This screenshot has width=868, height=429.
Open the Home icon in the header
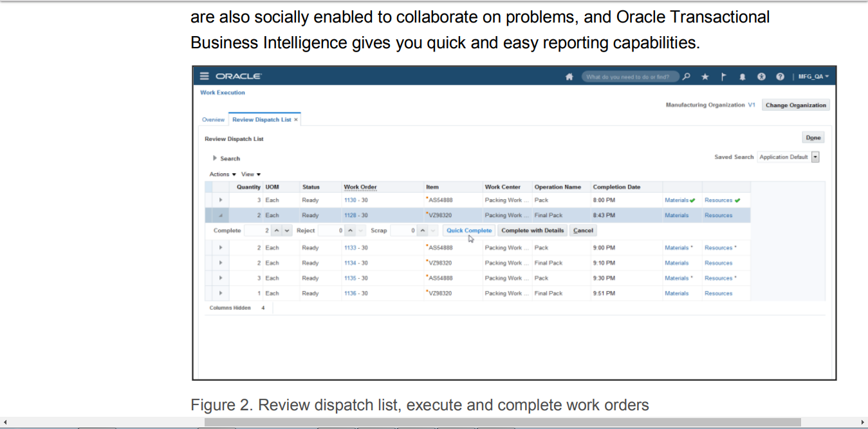(x=569, y=76)
